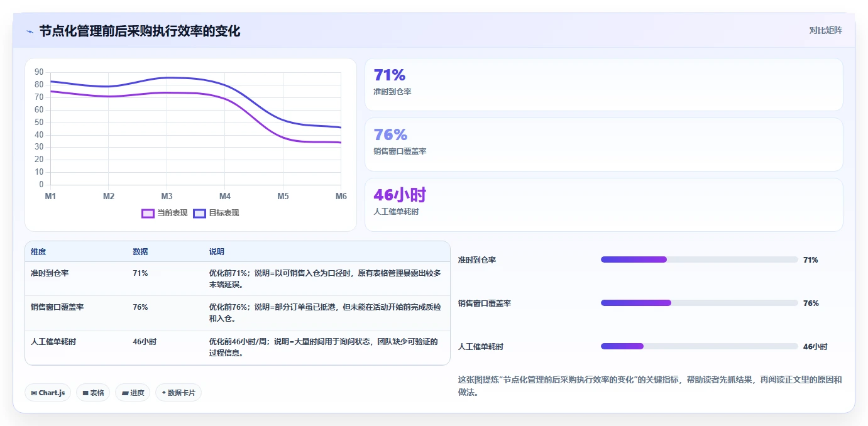The image size is (868, 426).
Task: Toggle the 目标表现 legend swatch
Action: (199, 213)
